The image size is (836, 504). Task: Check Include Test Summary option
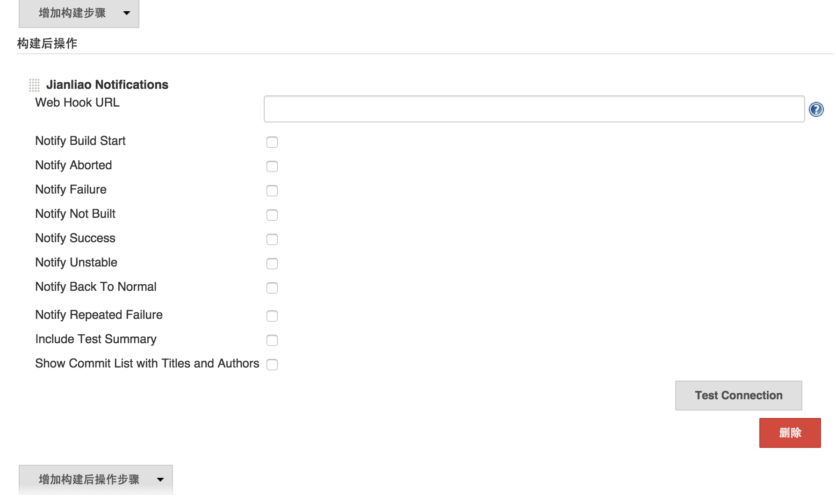(272, 340)
